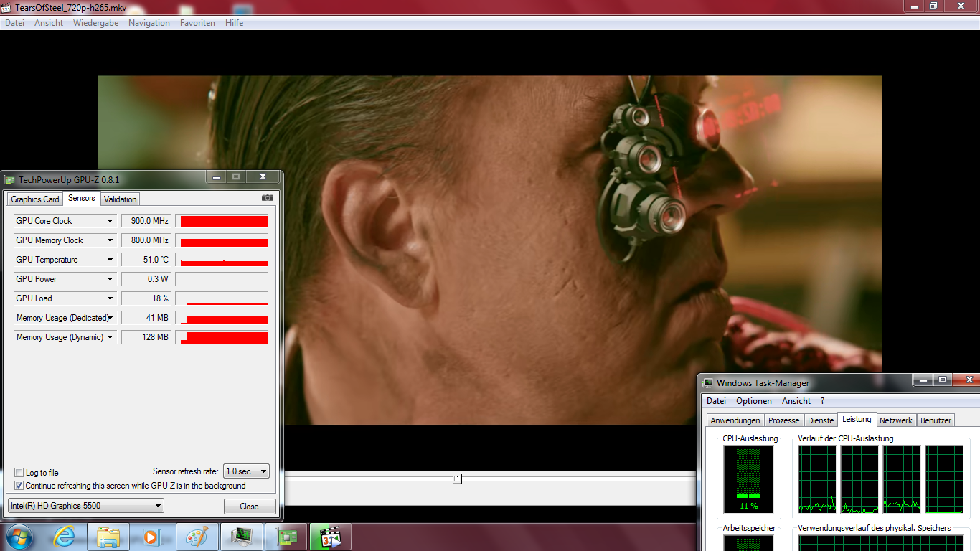
Task: Click the CPU-Auslastung usage meter
Action: (748, 479)
